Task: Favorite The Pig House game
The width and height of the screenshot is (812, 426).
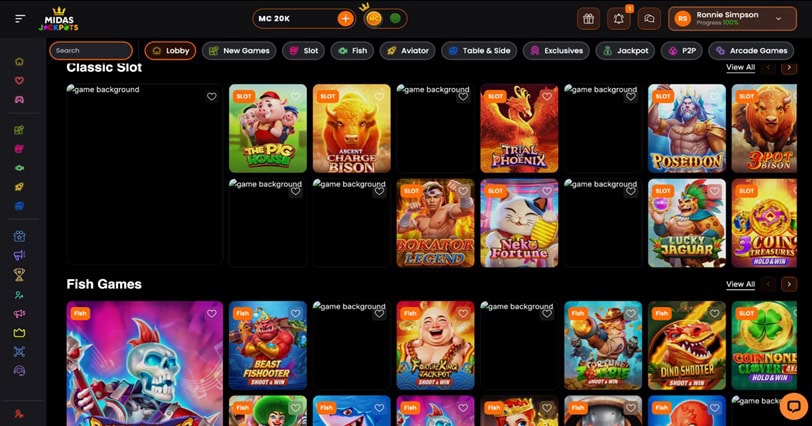Action: pos(295,96)
